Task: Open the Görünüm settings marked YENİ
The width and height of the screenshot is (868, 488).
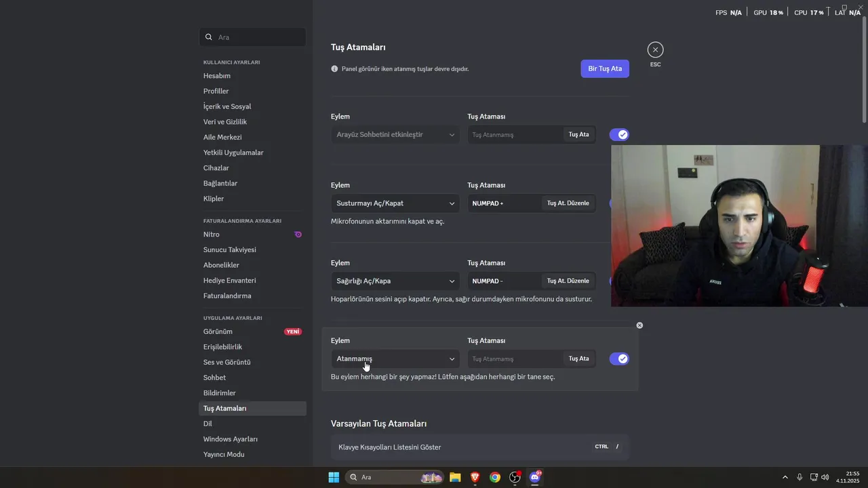Action: 252,331
